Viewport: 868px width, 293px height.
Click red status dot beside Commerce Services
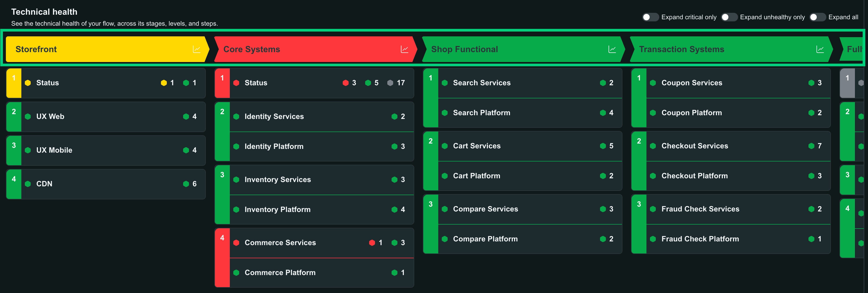236,243
